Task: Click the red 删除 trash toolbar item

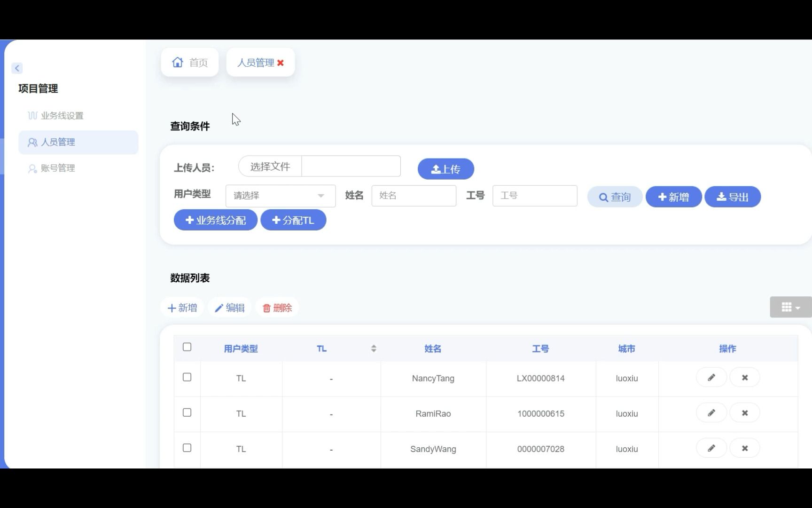Action: pos(277,308)
